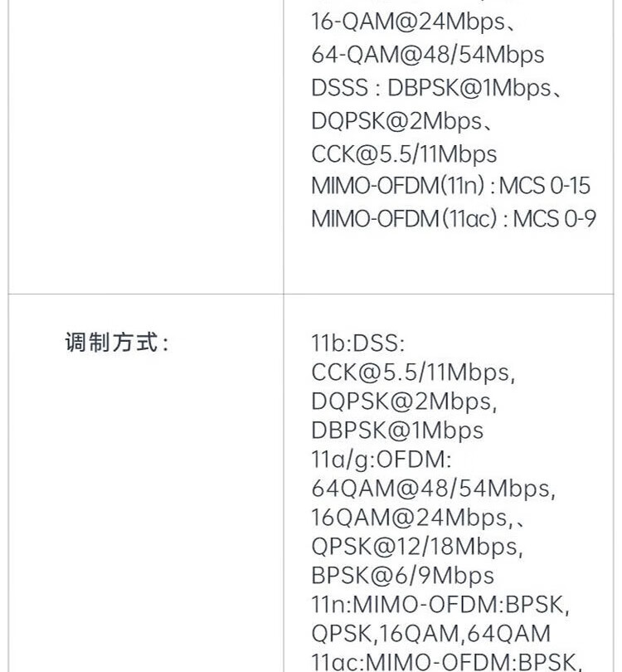
Task: Click MIMO-OFDM(11n) : MCS 0-15 text
Action: click(450, 186)
